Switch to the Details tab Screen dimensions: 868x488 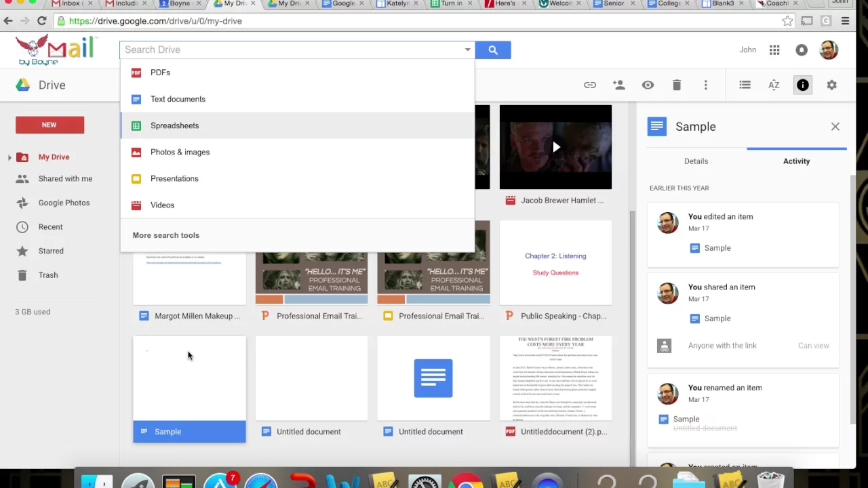[x=696, y=161]
